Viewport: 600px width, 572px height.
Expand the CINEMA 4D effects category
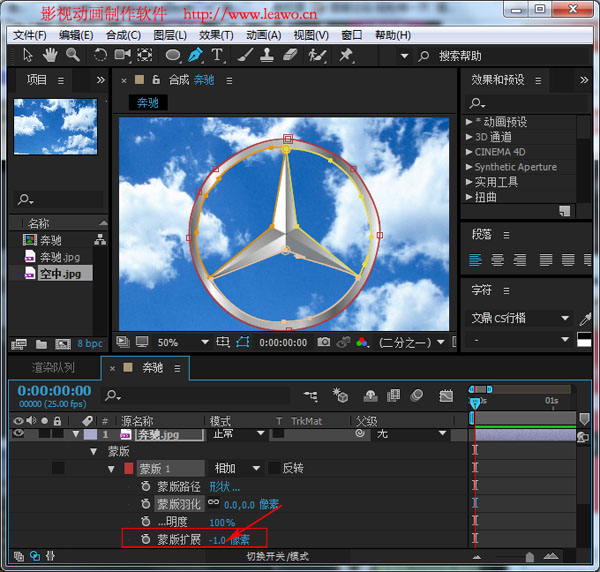pyautogui.click(x=468, y=152)
